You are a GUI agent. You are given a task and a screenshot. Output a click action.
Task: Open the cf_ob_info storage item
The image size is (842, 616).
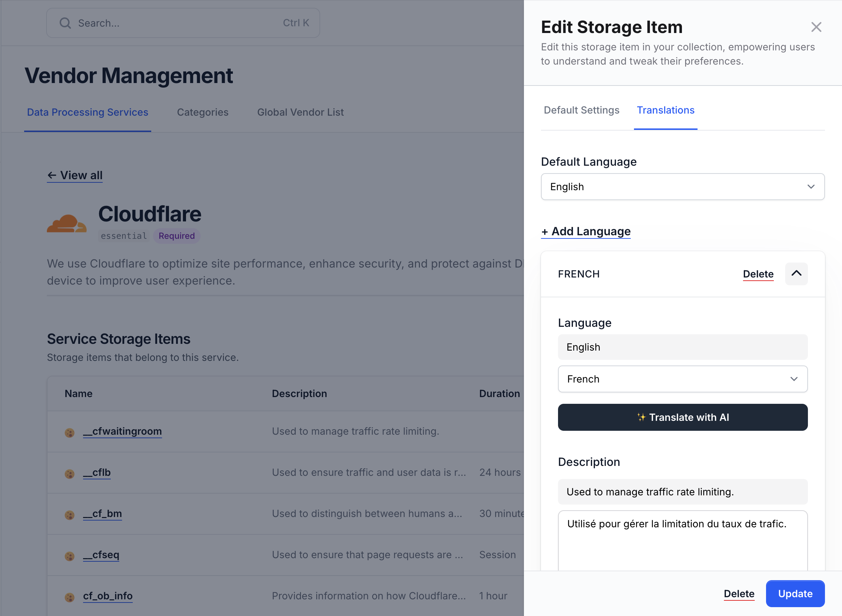click(108, 596)
